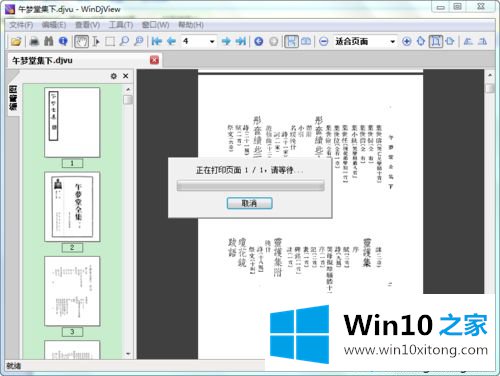
Task: Open the 帮助(H) menu
Action: tap(191, 25)
